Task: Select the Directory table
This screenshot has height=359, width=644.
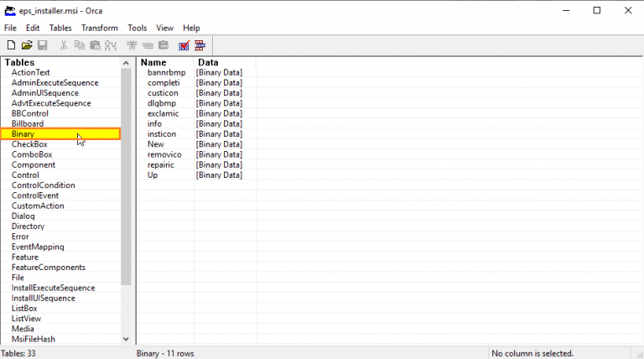Action: (28, 226)
